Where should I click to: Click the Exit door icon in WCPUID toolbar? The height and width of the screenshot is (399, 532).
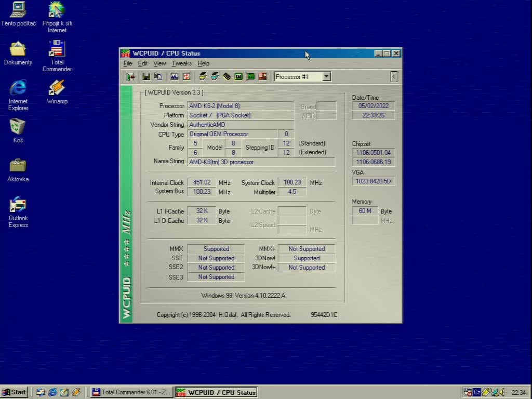130,77
